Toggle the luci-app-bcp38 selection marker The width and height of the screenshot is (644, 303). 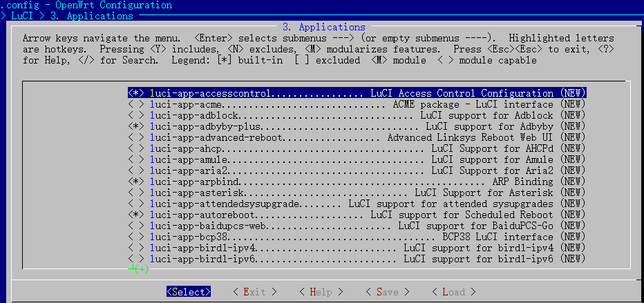(x=136, y=237)
